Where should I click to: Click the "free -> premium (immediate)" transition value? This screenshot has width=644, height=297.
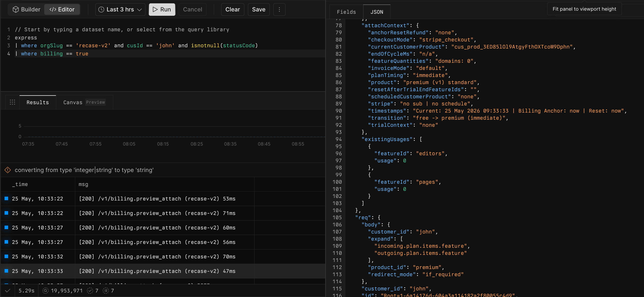[x=459, y=118]
